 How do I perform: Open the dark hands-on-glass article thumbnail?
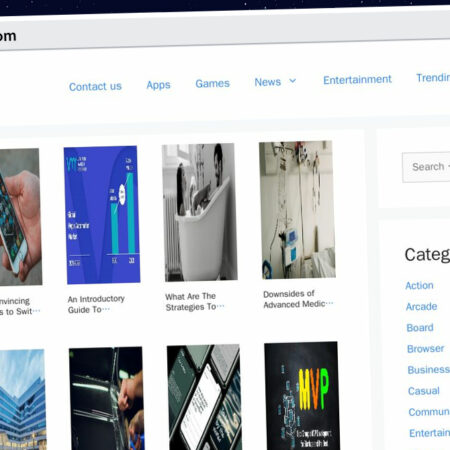107,399
